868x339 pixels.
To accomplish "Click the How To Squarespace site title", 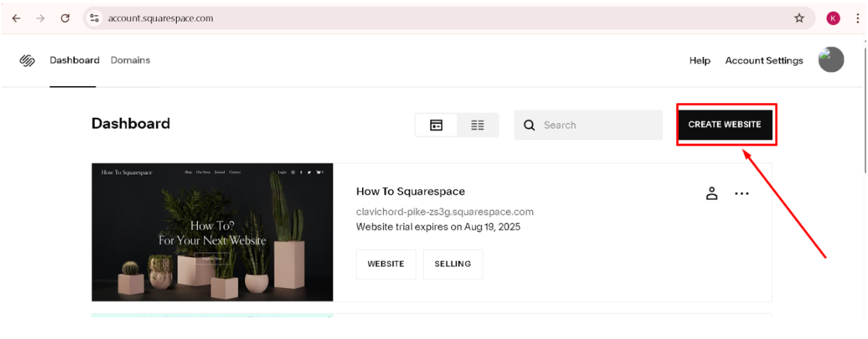I will (410, 191).
